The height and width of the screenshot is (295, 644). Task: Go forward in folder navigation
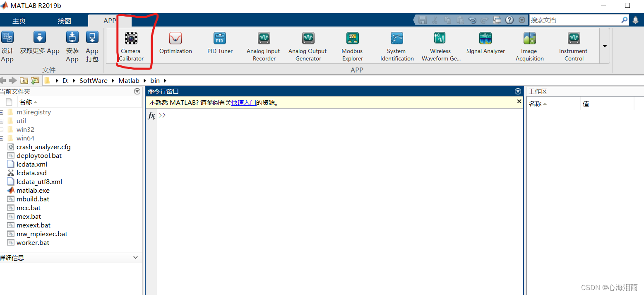(x=13, y=80)
